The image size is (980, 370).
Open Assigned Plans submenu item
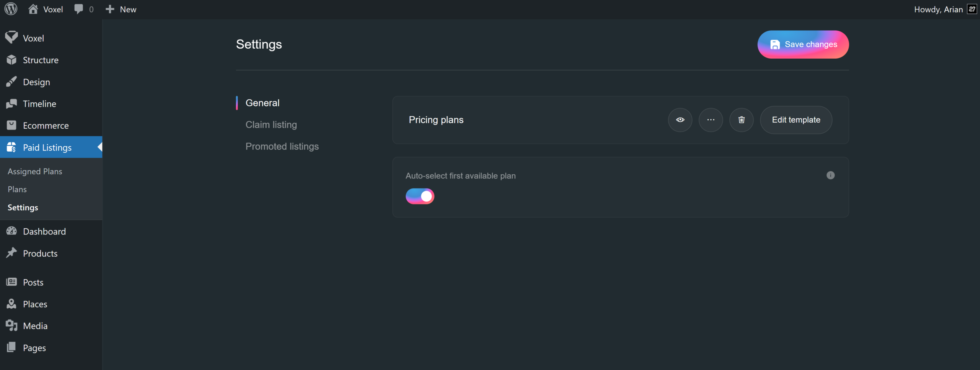[x=35, y=171]
